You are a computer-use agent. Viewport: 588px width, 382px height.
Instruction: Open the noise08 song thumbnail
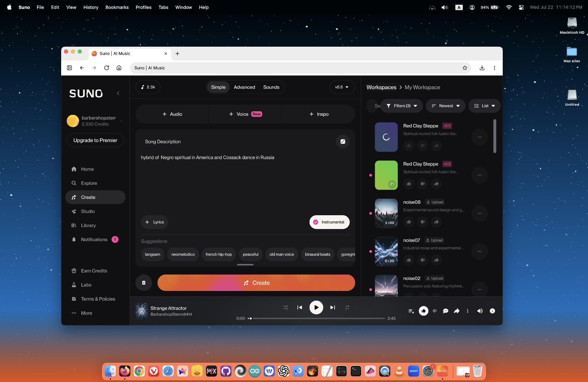tap(386, 213)
